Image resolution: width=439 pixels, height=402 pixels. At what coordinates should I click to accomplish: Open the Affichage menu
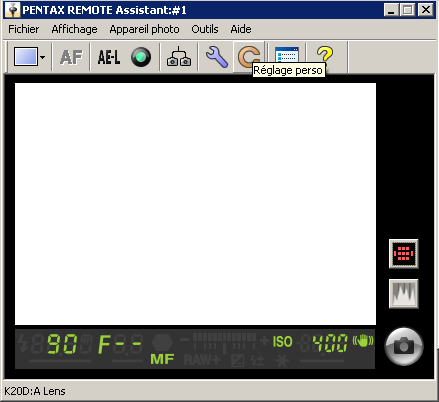[74, 29]
